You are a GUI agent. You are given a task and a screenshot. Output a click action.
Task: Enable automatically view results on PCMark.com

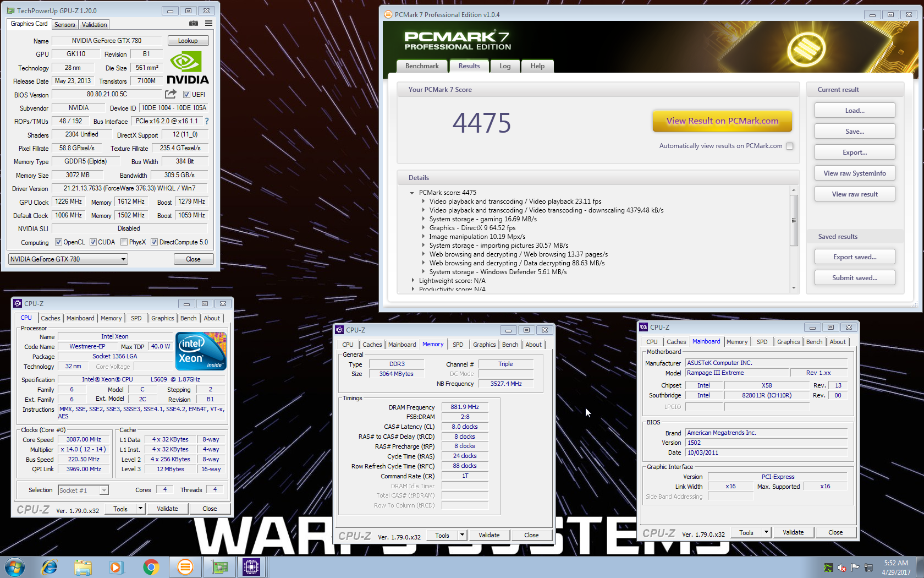(x=790, y=146)
